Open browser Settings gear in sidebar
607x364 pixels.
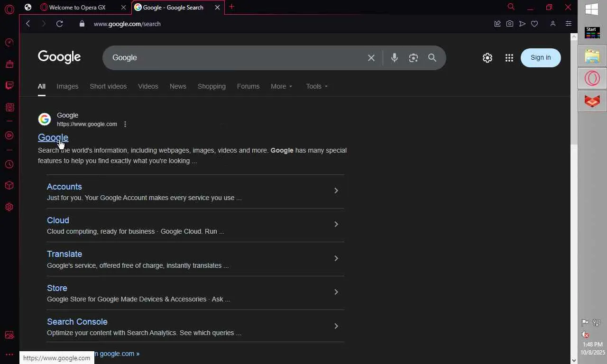click(9, 207)
